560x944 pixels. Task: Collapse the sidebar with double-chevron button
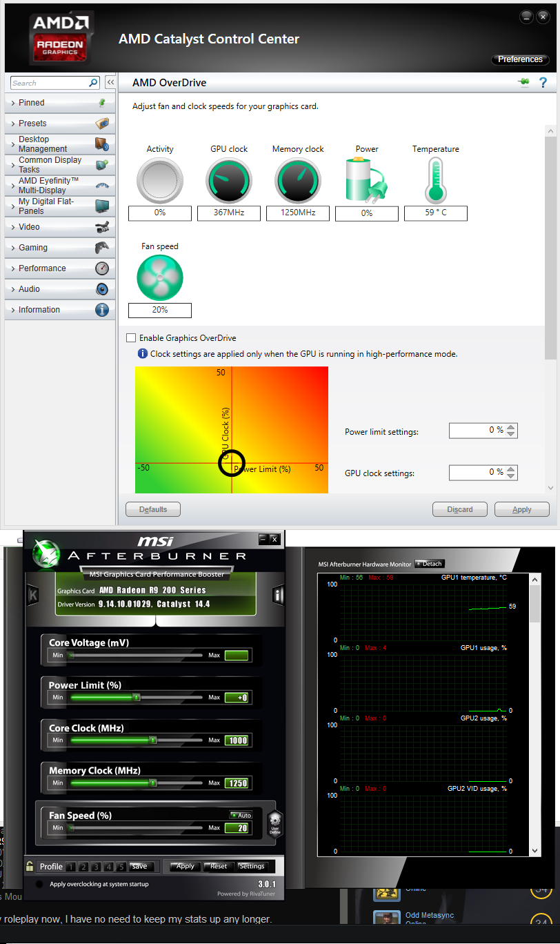coord(110,83)
